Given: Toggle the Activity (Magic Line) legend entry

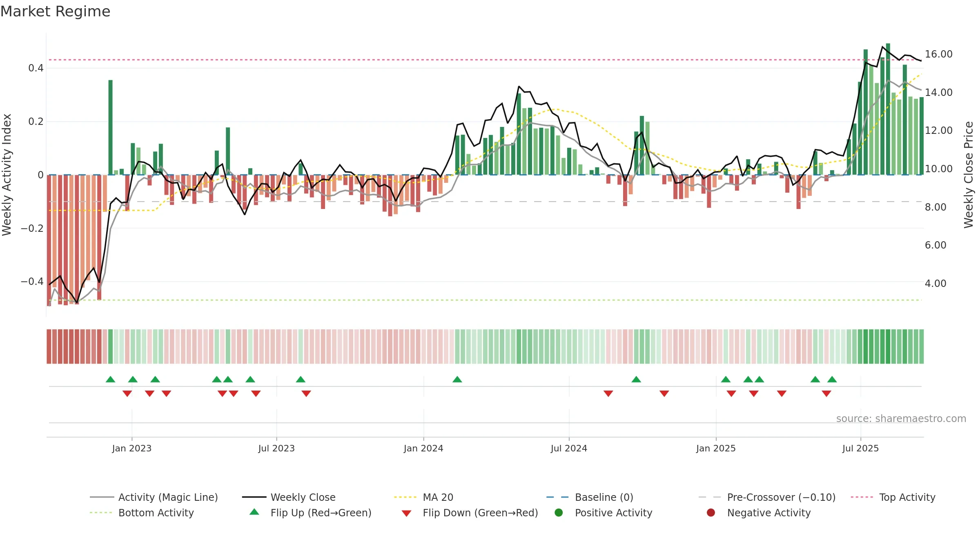Looking at the screenshot, I should 154,497.
